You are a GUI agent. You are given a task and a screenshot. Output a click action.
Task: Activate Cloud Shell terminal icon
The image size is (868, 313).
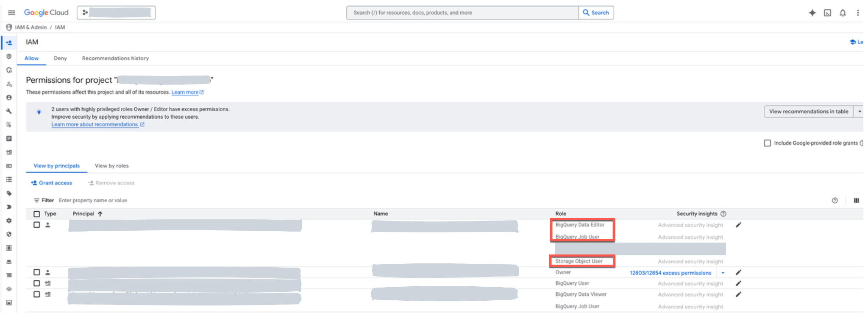click(x=827, y=13)
